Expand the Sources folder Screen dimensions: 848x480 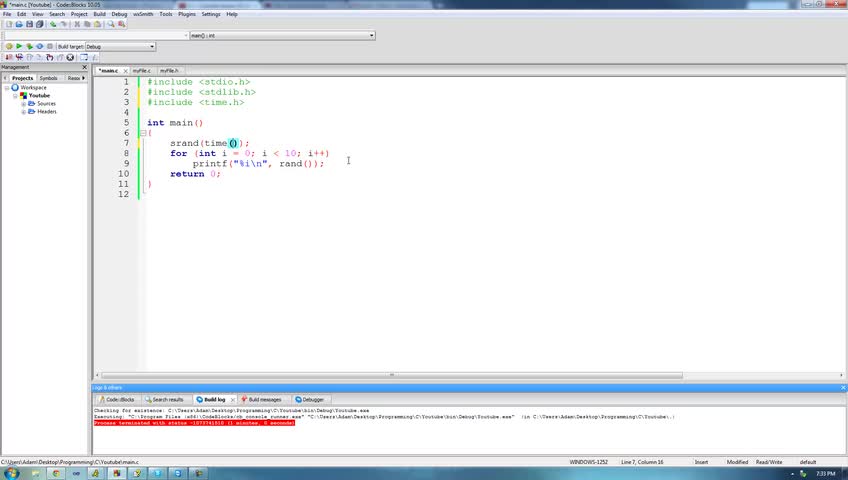coord(23,104)
